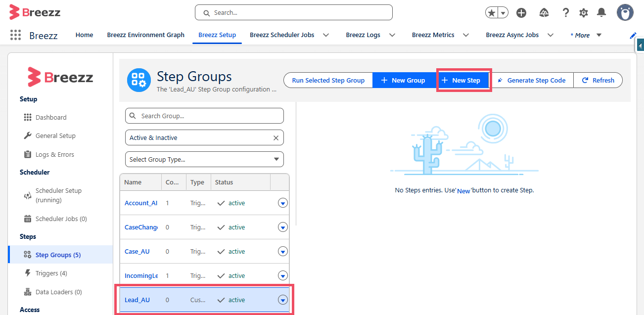Go to the Home tab
The image size is (644, 315).
[84, 35]
